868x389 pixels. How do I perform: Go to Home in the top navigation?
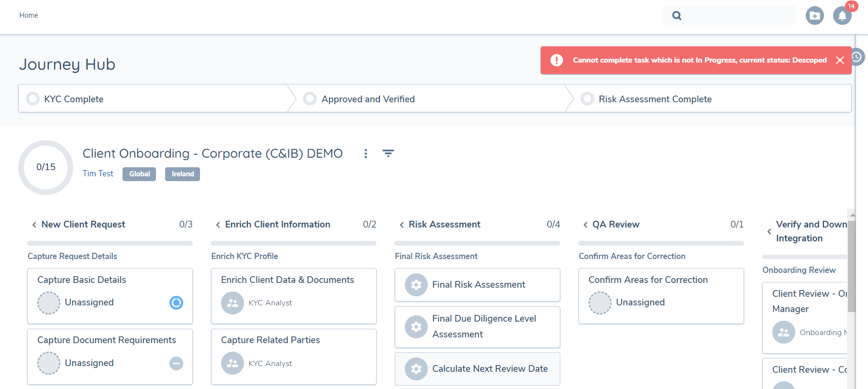tap(29, 15)
